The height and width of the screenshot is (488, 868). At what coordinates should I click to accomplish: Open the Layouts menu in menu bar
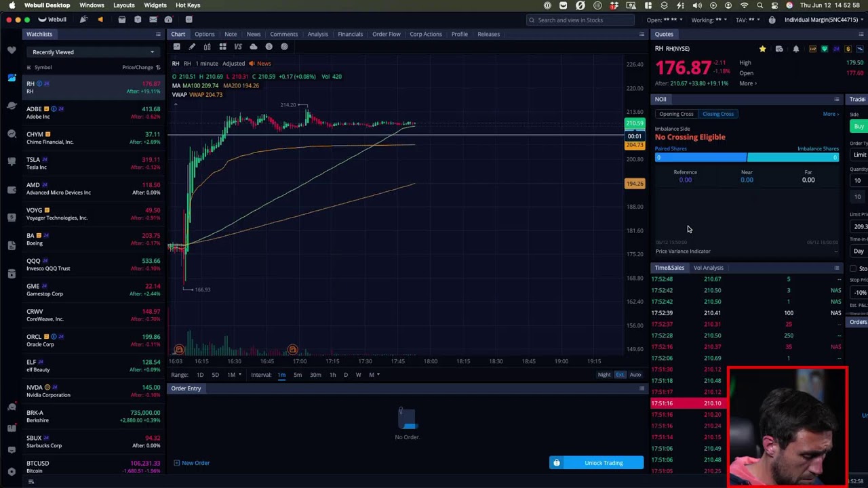(123, 5)
